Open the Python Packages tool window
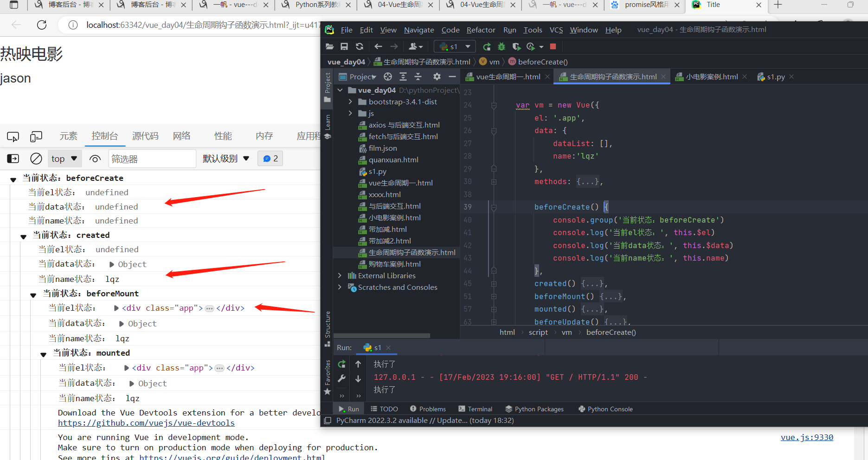This screenshot has height=460, width=868. [x=534, y=409]
